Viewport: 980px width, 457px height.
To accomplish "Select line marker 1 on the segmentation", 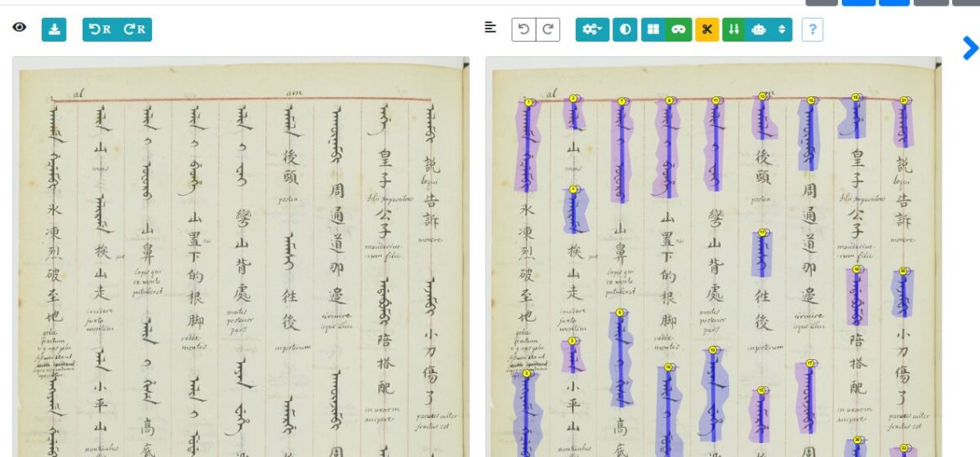I will 529,103.
